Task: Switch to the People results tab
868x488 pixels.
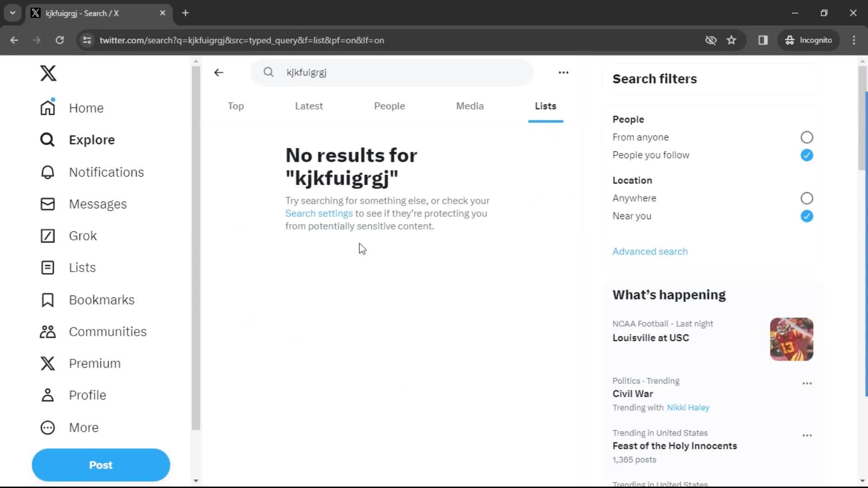Action: (389, 106)
